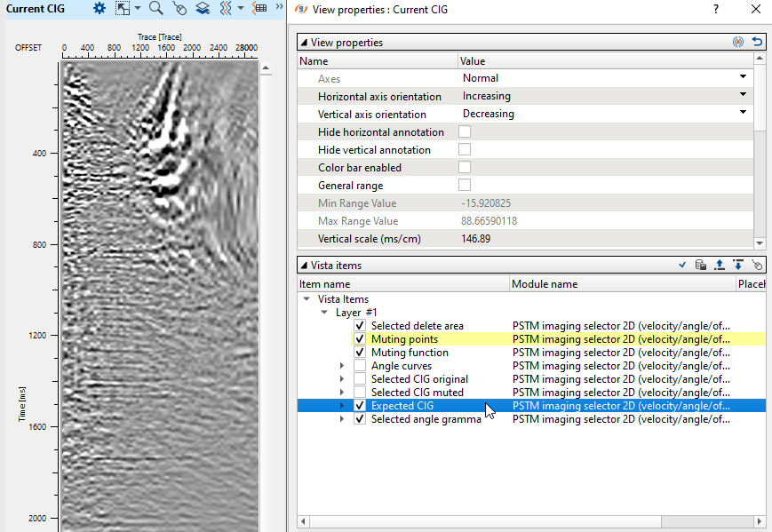Edit the Vertical scale value field
The image size is (772, 532).
pos(604,239)
